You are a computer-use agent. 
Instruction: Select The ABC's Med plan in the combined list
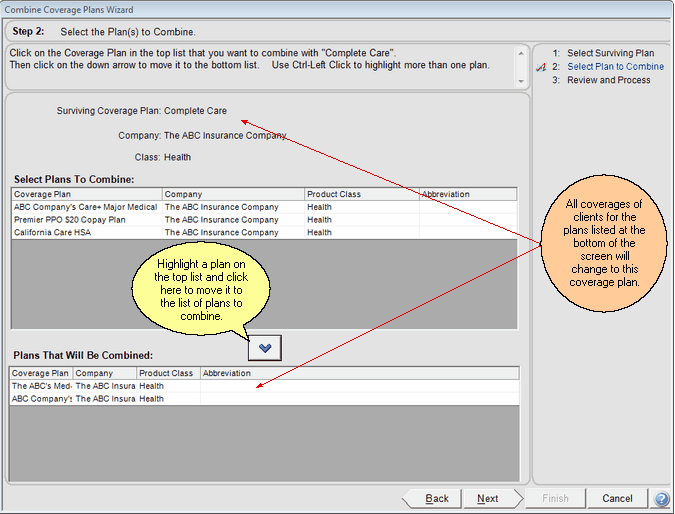click(41, 386)
